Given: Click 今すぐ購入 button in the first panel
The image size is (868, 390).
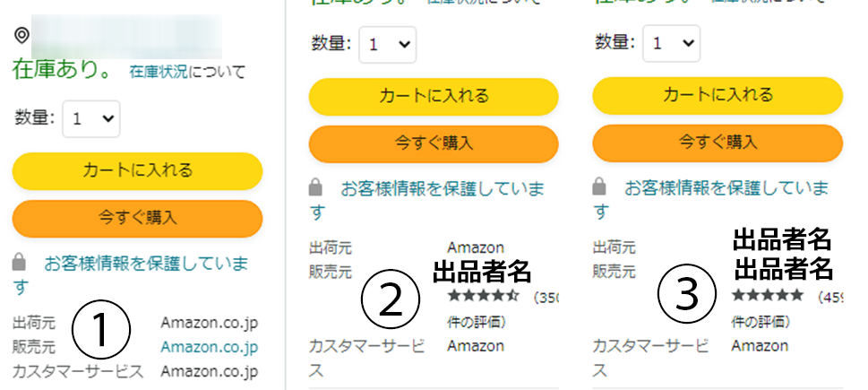Looking at the screenshot, I should (137, 218).
